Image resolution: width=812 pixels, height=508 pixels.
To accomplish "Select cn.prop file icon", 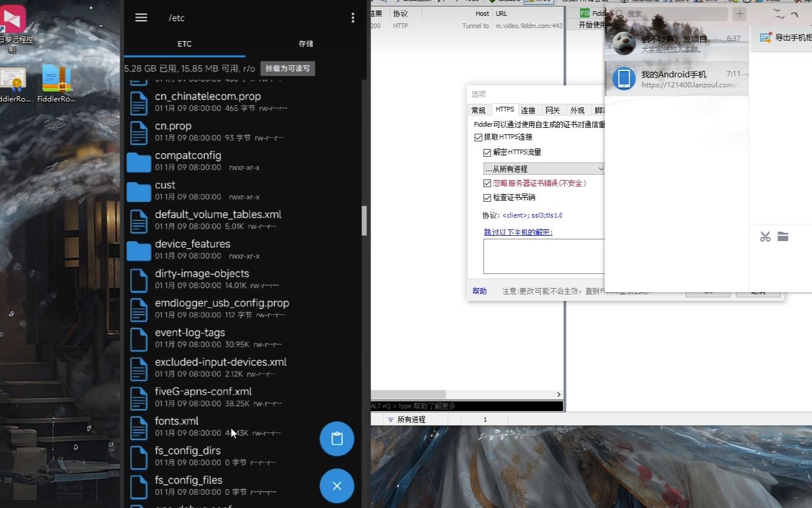I will point(138,132).
